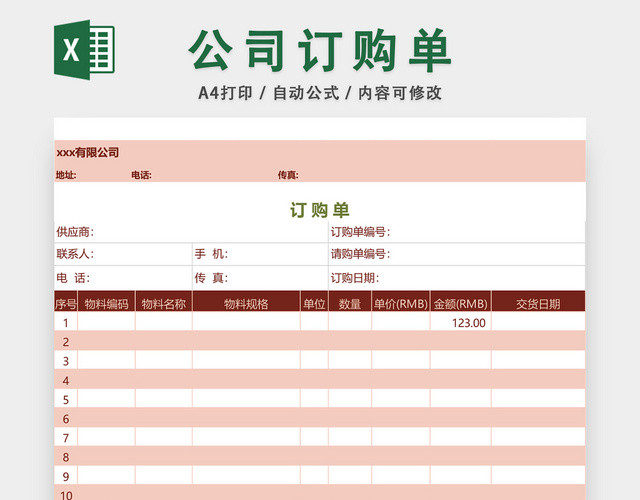Click the '电话:' label in pink header band
640x500 pixels.
(x=141, y=175)
